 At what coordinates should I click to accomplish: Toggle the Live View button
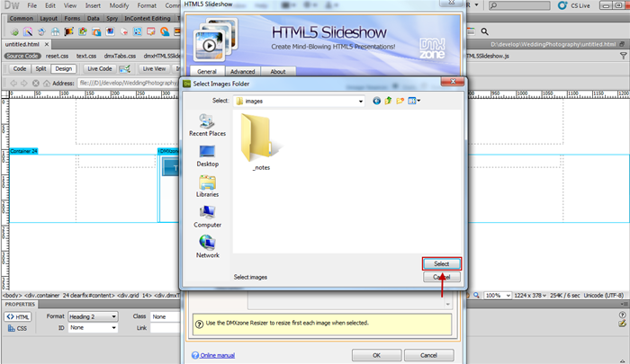154,69
